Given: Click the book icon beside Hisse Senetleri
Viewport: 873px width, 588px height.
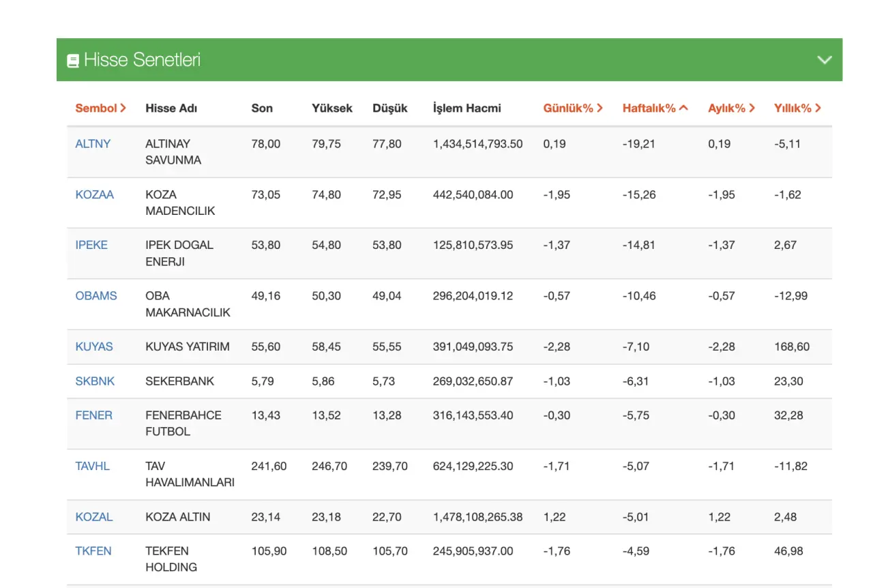Looking at the screenshot, I should tap(73, 61).
